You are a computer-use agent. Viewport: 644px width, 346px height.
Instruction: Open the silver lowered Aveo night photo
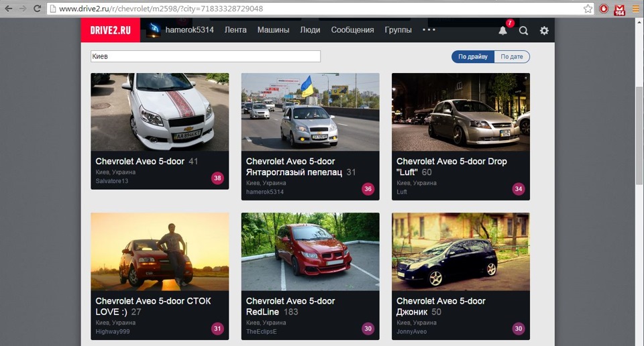pos(461,112)
